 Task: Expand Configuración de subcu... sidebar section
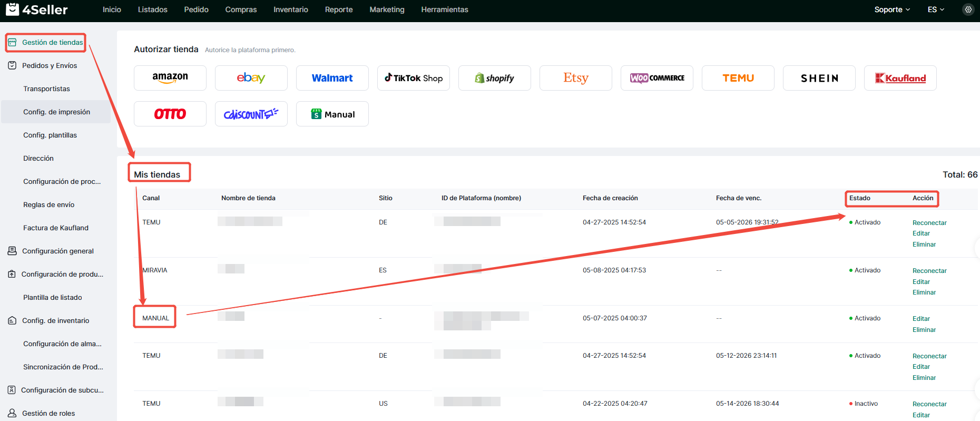tap(62, 390)
